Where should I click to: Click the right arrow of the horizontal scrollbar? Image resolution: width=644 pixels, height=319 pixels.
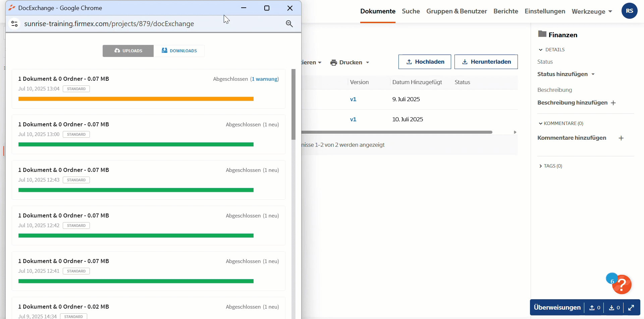point(515,132)
